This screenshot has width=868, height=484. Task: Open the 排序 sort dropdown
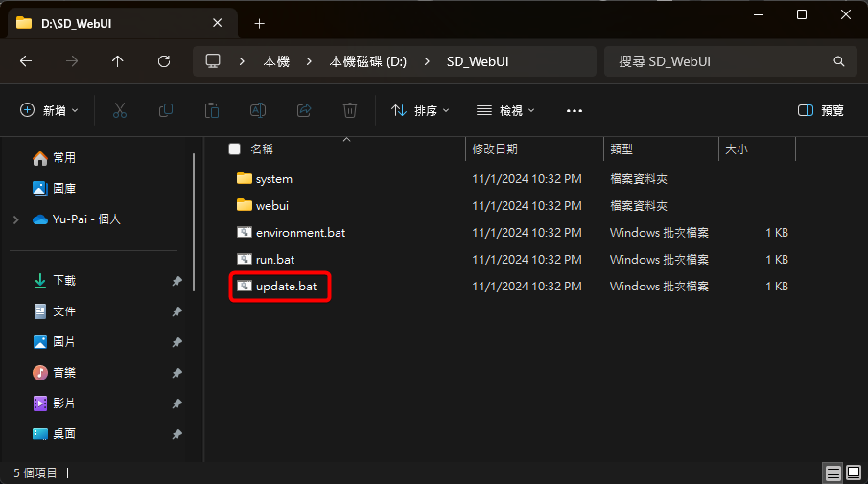pyautogui.click(x=420, y=110)
